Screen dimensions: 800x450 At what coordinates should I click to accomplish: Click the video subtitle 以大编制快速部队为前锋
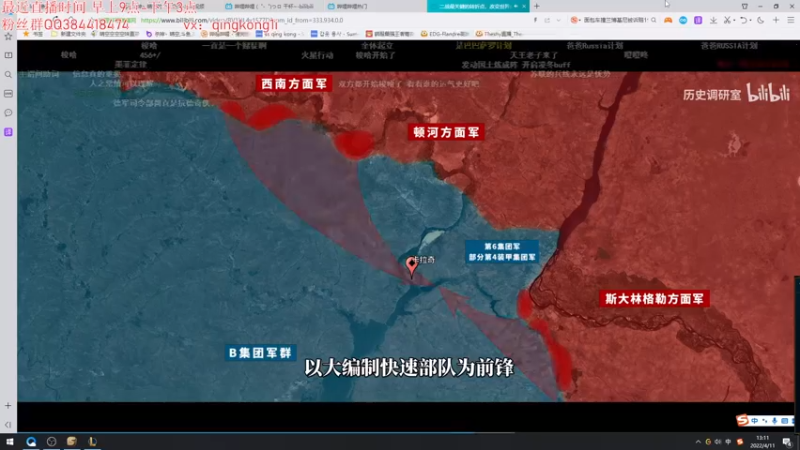[409, 367]
